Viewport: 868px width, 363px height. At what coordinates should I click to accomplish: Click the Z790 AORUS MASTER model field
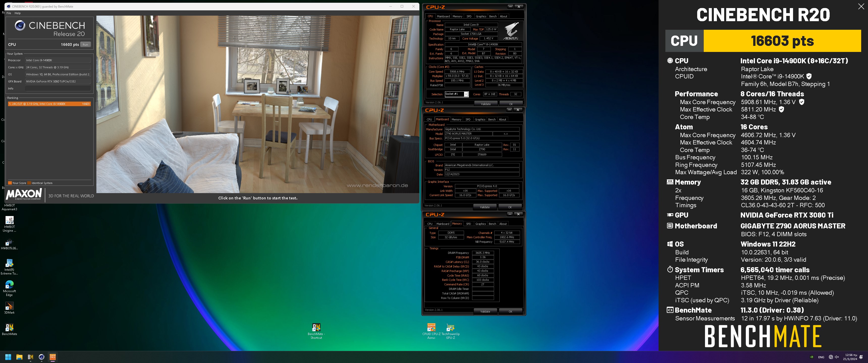click(x=468, y=134)
